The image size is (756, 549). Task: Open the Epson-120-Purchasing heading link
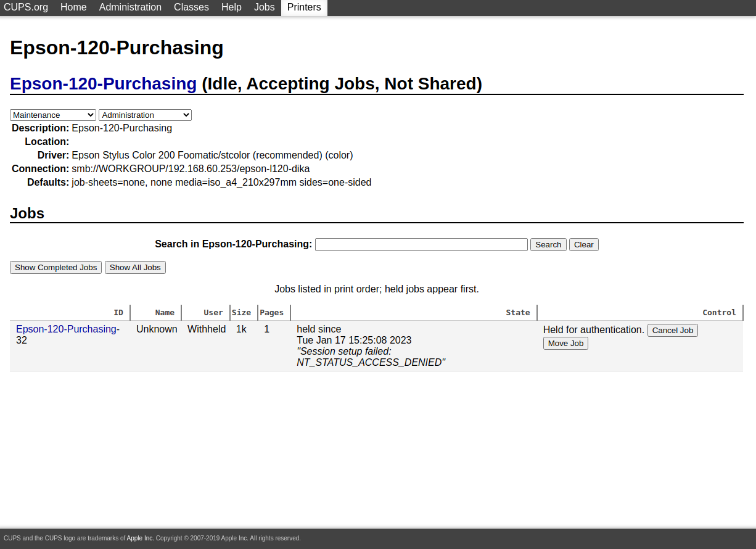click(103, 84)
